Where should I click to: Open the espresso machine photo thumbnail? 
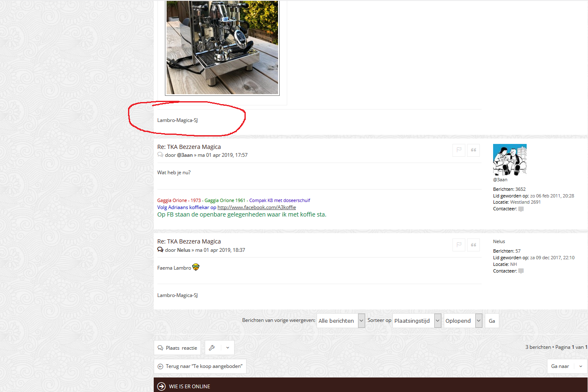pyautogui.click(x=222, y=48)
